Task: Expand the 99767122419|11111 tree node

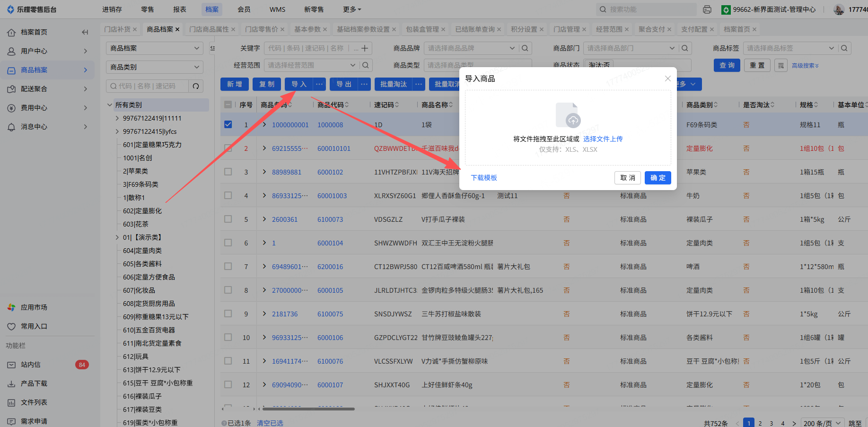Action: 117,118
